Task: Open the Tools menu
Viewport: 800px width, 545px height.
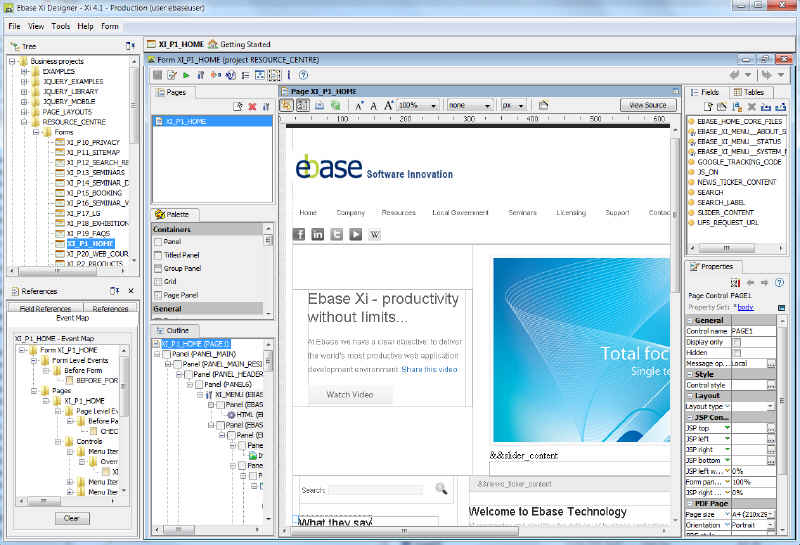Action: (60, 26)
